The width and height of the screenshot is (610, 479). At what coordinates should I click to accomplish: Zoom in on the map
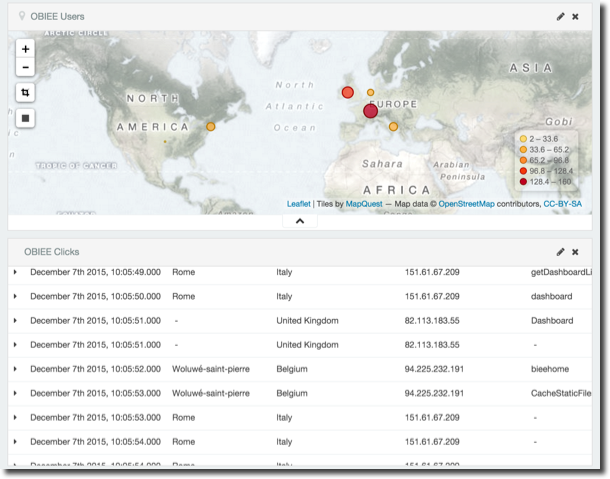click(x=26, y=48)
